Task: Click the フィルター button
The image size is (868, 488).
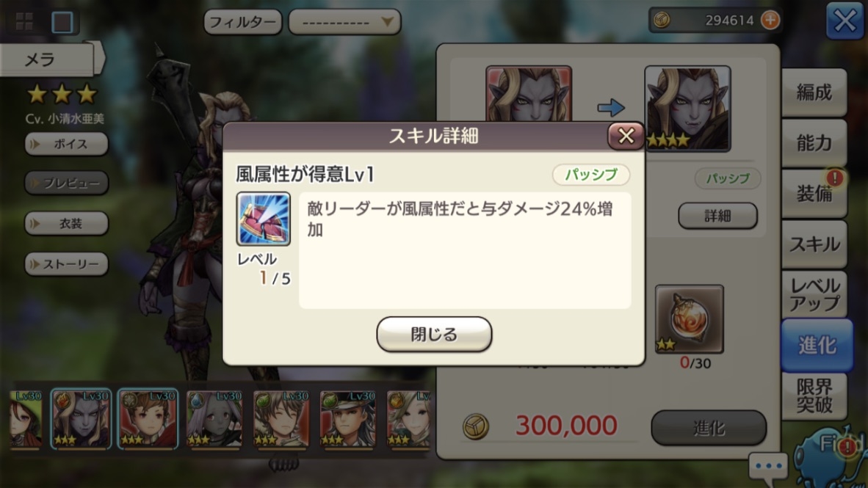Action: (x=242, y=22)
